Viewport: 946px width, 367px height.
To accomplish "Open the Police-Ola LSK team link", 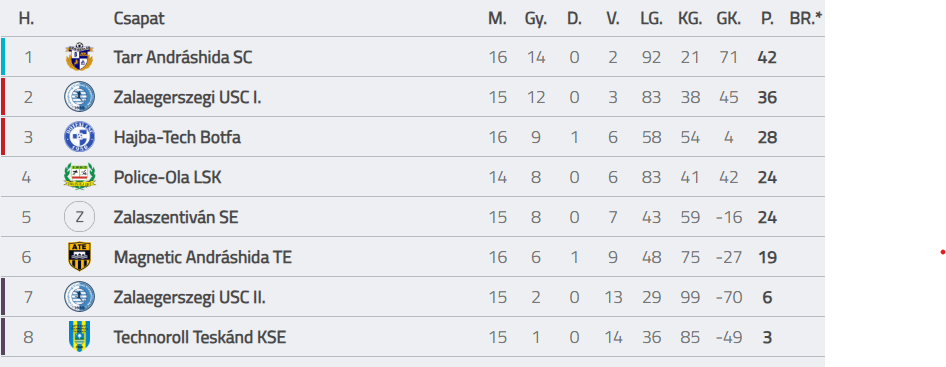I will (168, 177).
